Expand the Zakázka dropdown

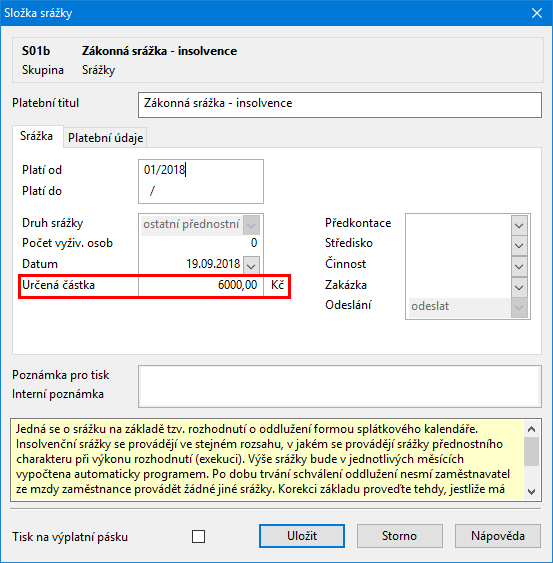coord(519,287)
